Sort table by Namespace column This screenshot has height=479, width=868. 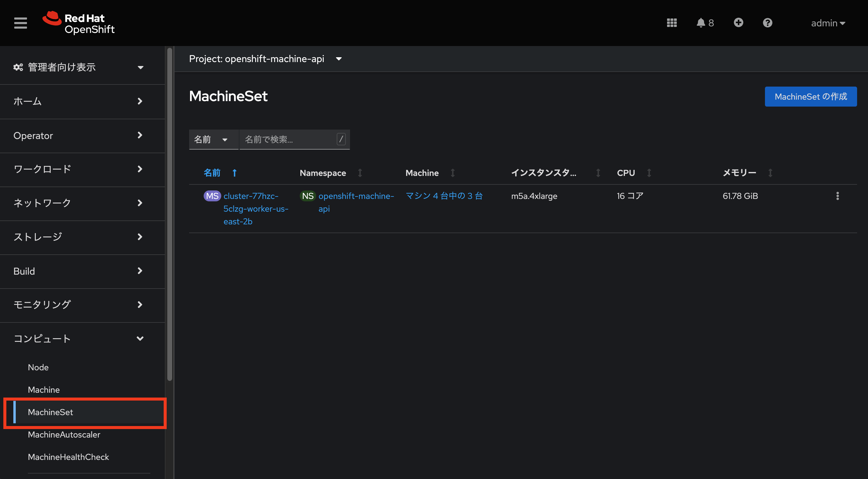pyautogui.click(x=331, y=173)
